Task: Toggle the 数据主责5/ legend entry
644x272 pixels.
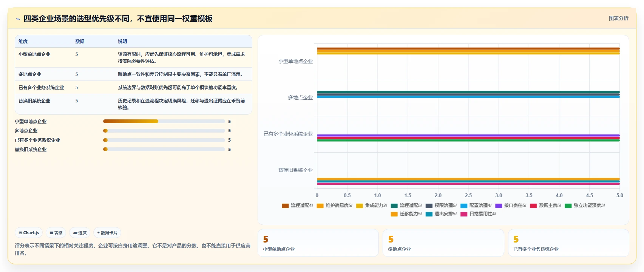Action: pos(545,206)
